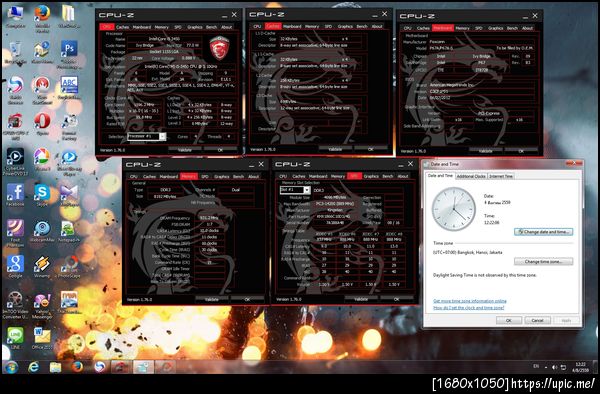The height and width of the screenshot is (394, 600).
Task: Open the PhotoScape desktop shortcut
Action: [69, 266]
